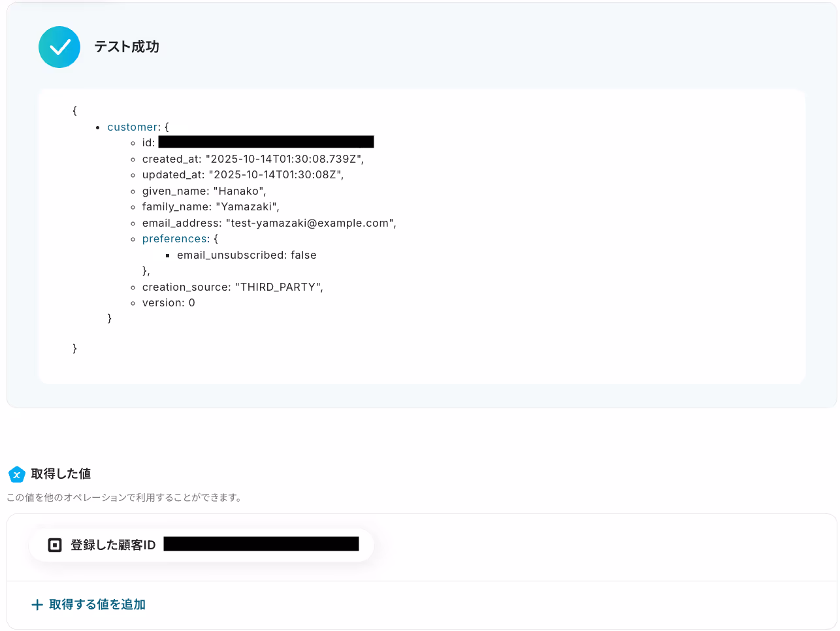
Task: Click the version: 0 line
Action: tap(169, 303)
